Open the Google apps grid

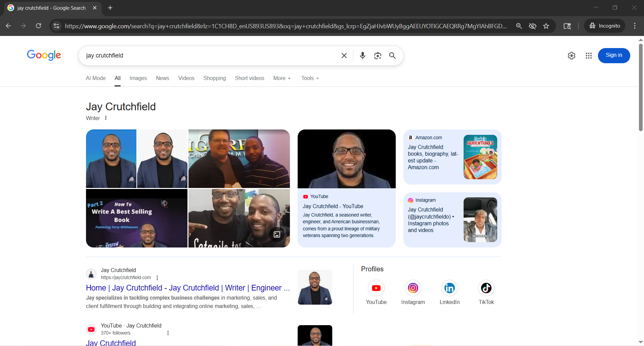tap(588, 55)
